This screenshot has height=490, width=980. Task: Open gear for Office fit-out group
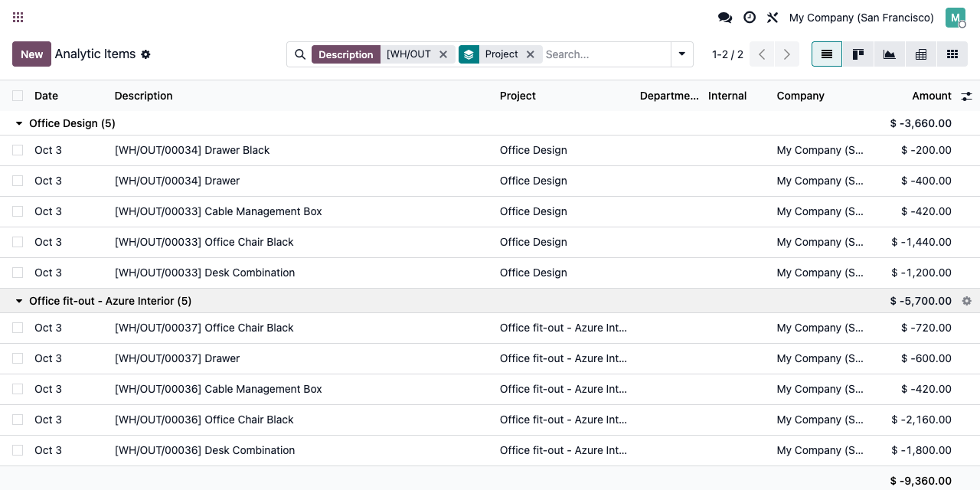coord(967,301)
